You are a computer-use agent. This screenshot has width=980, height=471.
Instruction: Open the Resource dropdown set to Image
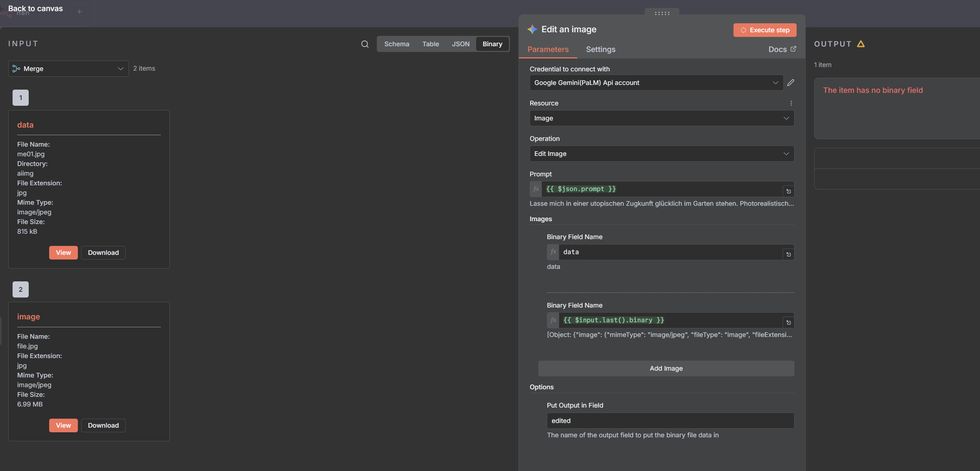661,118
